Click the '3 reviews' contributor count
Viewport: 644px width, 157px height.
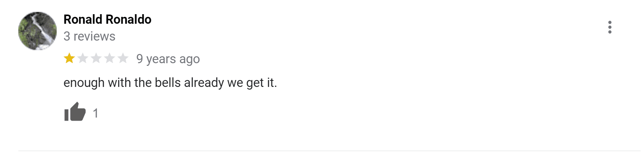click(89, 36)
